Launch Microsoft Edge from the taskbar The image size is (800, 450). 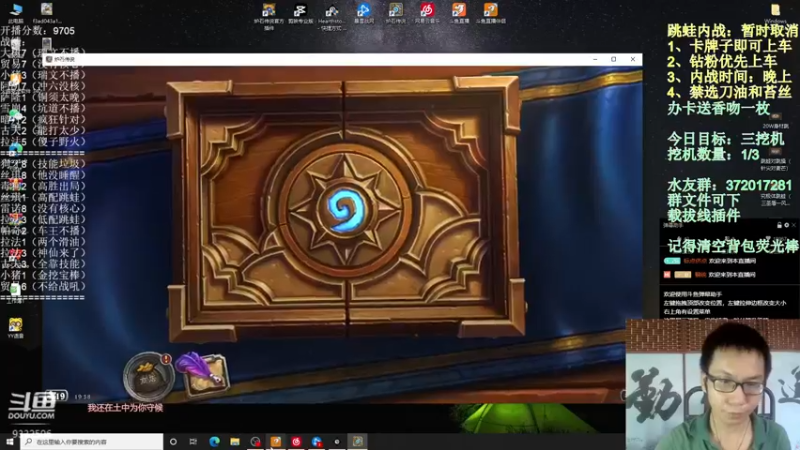tap(214, 441)
